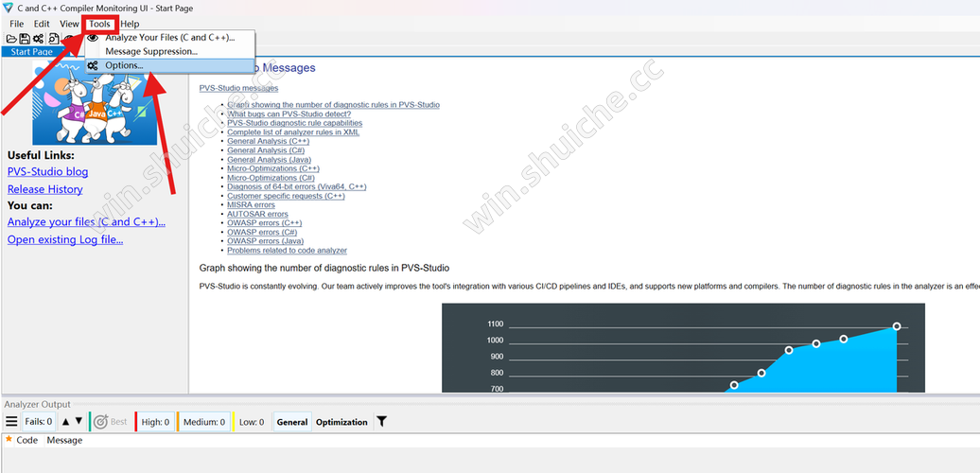Image resolution: width=980 pixels, height=473 pixels.
Task: Go to next message with down arrow
Action: coord(79,422)
